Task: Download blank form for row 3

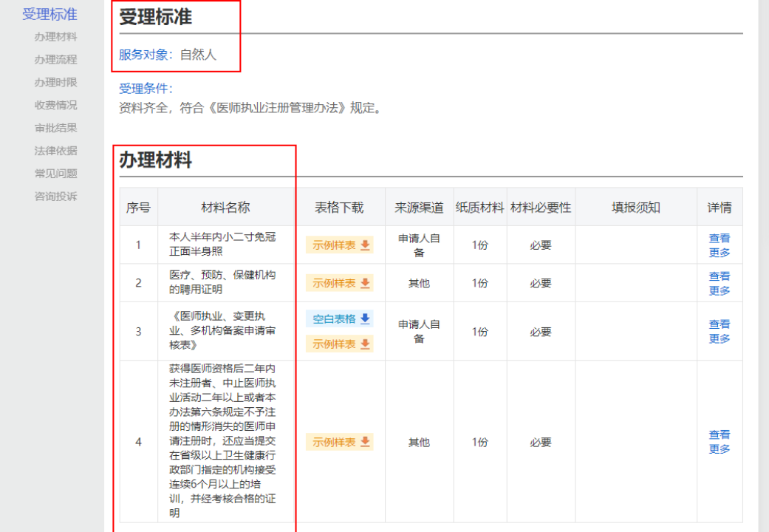Action: 340,319
